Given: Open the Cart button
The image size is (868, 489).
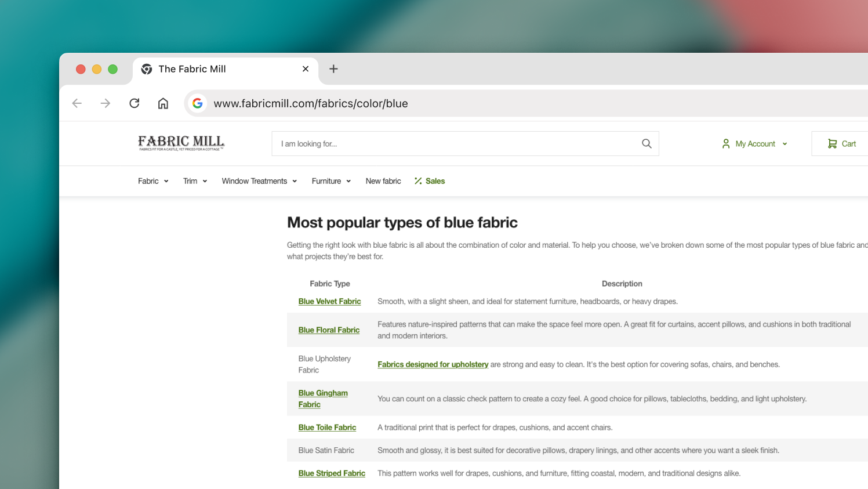Looking at the screenshot, I should [840, 144].
